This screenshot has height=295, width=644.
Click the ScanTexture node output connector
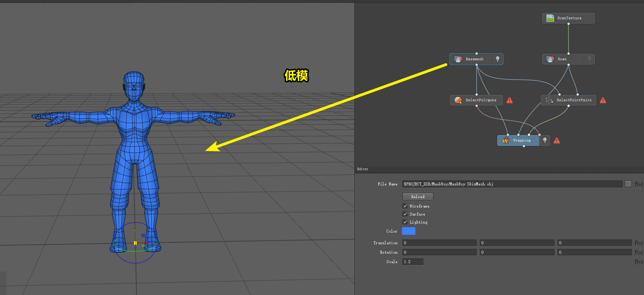click(x=568, y=24)
